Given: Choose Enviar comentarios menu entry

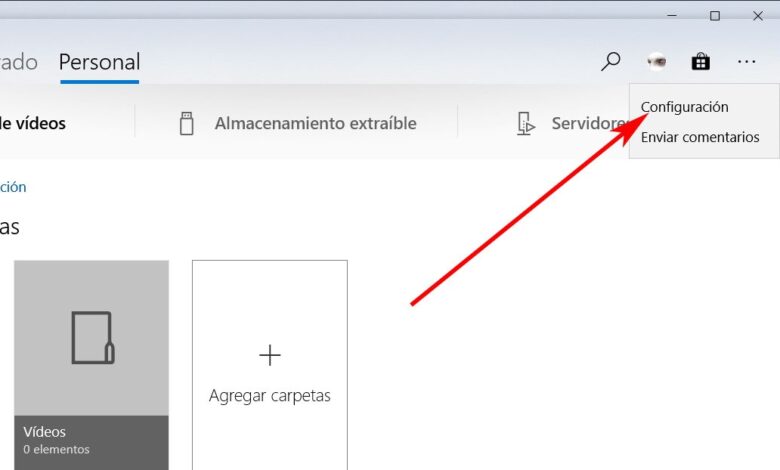Looking at the screenshot, I should pyautogui.click(x=700, y=137).
